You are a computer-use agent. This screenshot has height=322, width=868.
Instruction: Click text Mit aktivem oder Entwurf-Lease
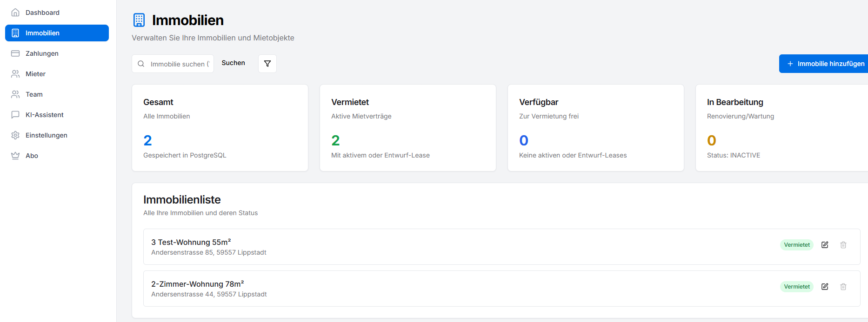coord(381,155)
